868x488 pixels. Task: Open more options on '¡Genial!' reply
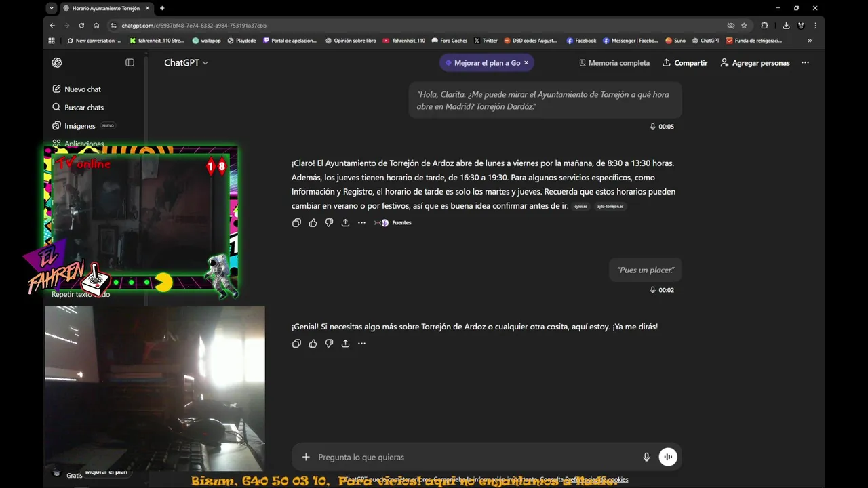click(361, 344)
